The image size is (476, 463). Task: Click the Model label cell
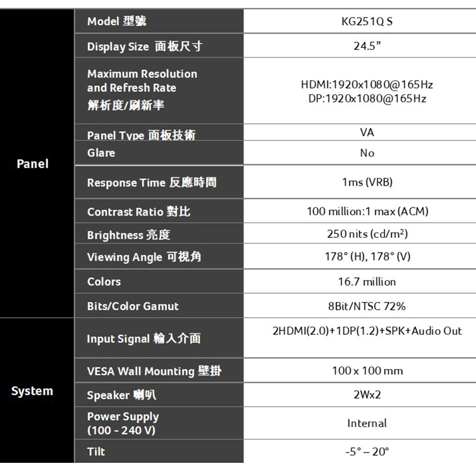(x=117, y=21)
